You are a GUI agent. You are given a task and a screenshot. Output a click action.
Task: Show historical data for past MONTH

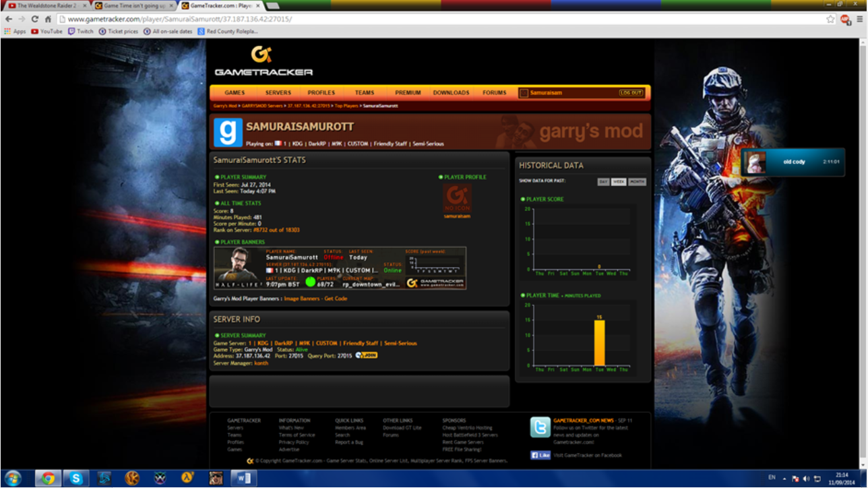637,182
